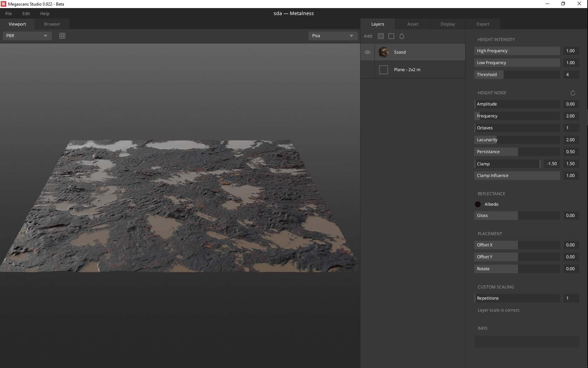Click the Megascans Studio logo in the title bar
The image size is (588, 368).
click(3, 4)
